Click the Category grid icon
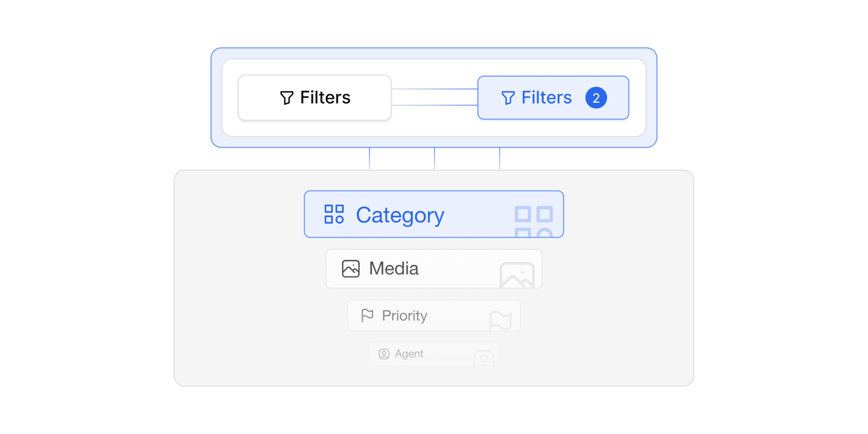This screenshot has width=868, height=434. tap(334, 214)
